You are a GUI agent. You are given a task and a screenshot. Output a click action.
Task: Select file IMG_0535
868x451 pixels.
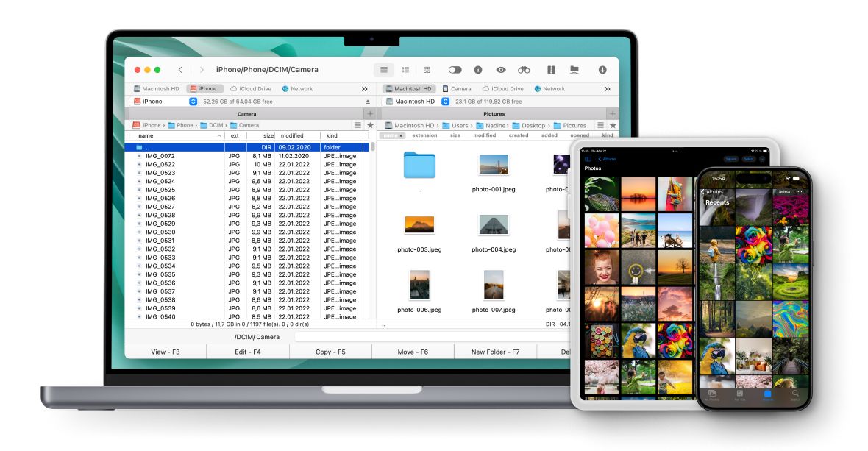tap(247, 274)
